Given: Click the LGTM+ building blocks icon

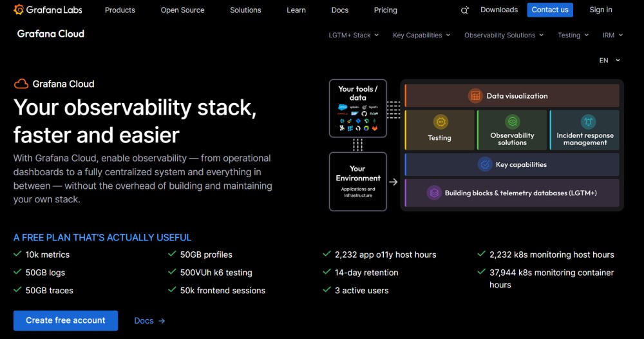Looking at the screenshot, I should click(434, 193).
